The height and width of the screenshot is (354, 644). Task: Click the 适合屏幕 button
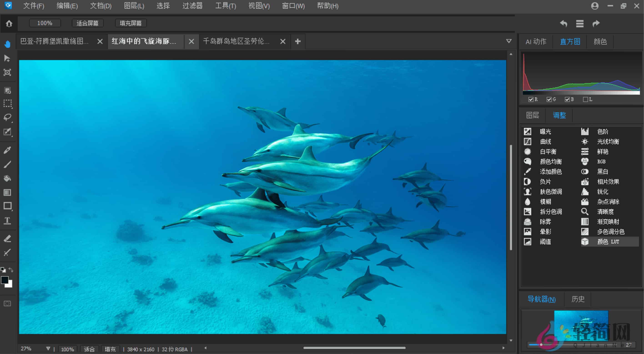[x=88, y=23]
